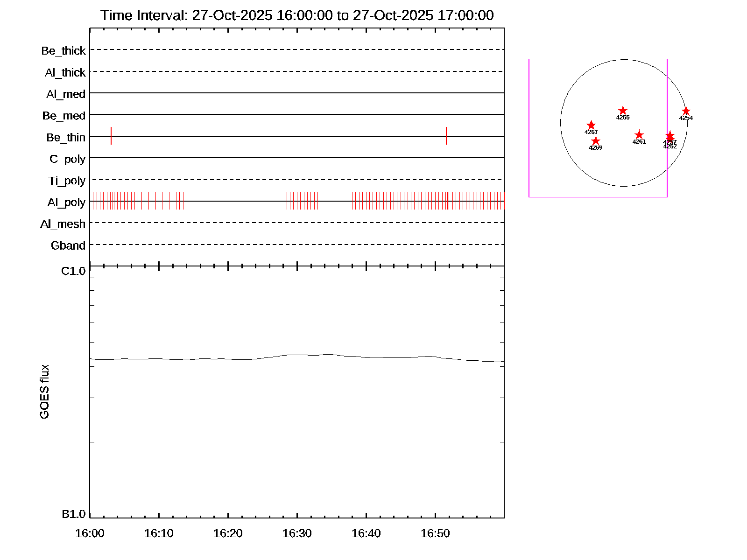Image resolution: width=747 pixels, height=560 pixels.
Task: Click the Be_thick filter label
Action: pyautogui.click(x=63, y=51)
